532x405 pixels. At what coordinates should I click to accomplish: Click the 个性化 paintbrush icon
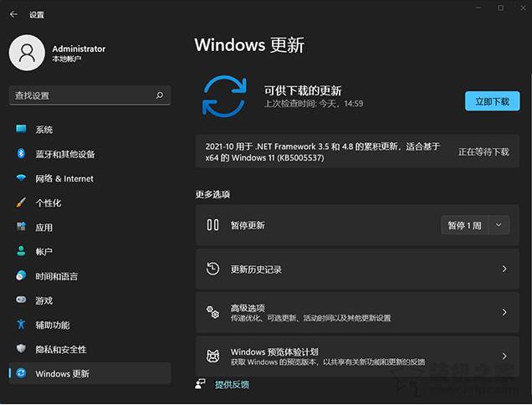21,202
